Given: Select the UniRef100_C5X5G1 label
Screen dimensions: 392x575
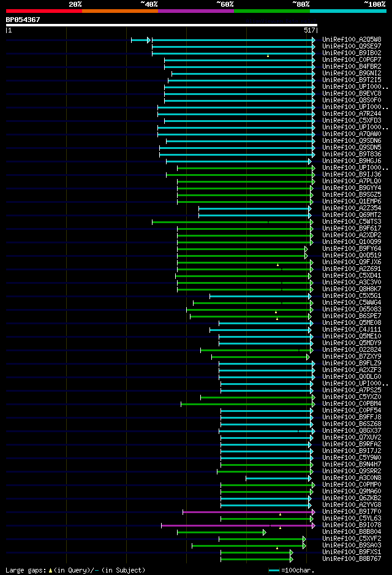Looking at the screenshot, I should [x=352, y=295].
